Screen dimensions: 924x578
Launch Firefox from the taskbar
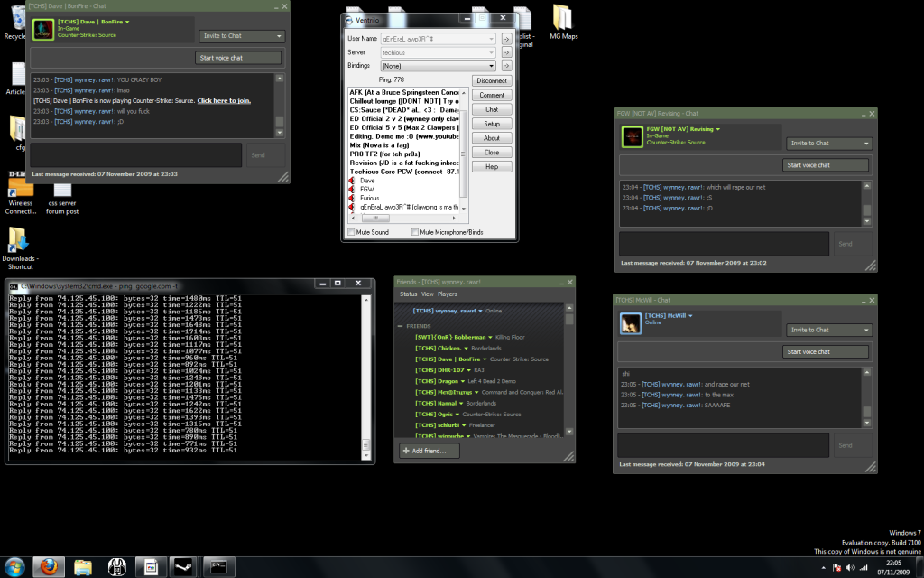tap(49, 567)
